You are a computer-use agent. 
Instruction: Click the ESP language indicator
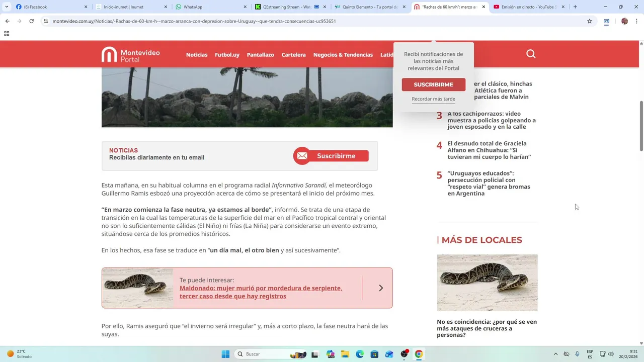coord(590,354)
